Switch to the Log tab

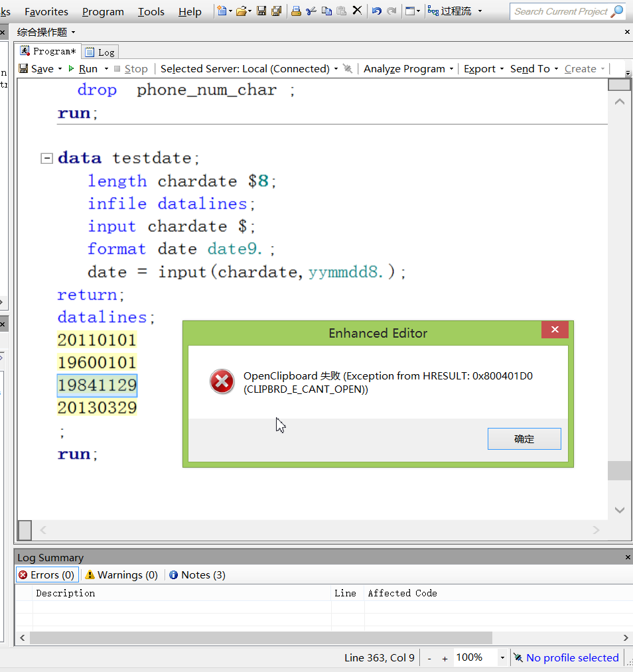point(100,52)
